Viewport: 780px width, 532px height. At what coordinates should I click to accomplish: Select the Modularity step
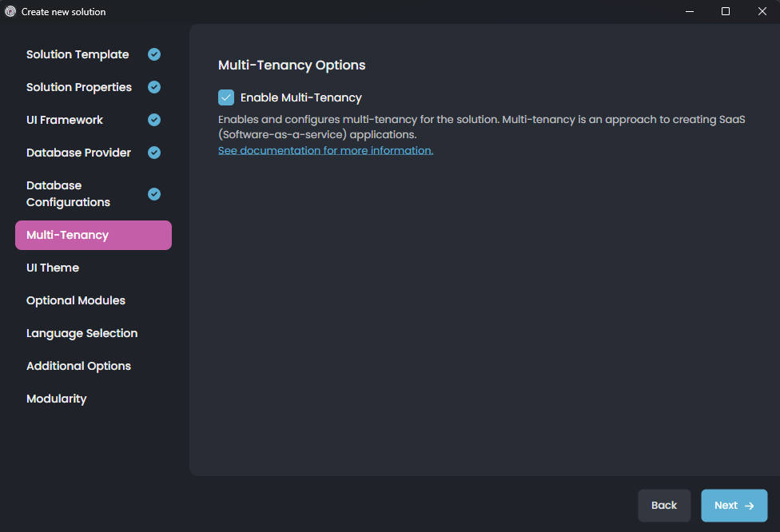click(x=57, y=399)
